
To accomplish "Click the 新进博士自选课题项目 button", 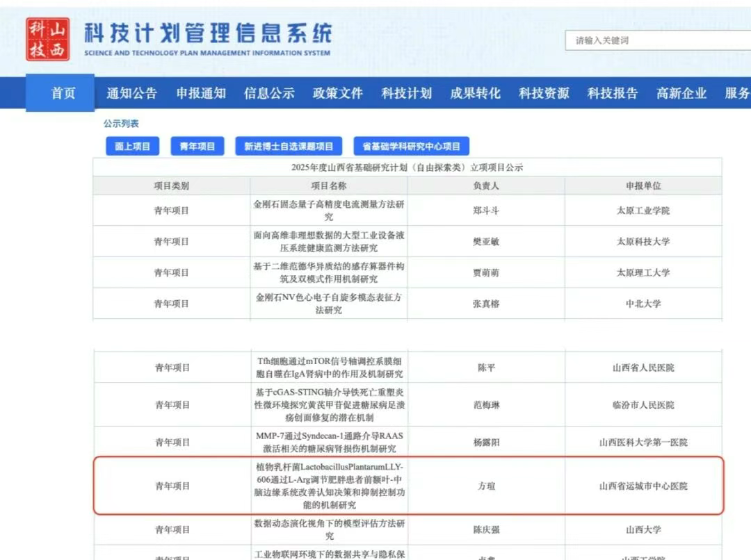I will [289, 147].
